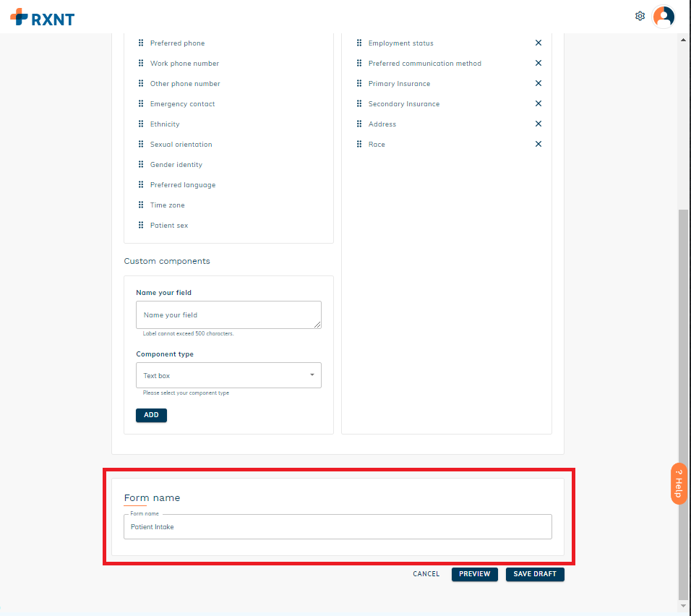Click the vertical scrollbar thumb
691x616 pixels.
[x=683, y=403]
